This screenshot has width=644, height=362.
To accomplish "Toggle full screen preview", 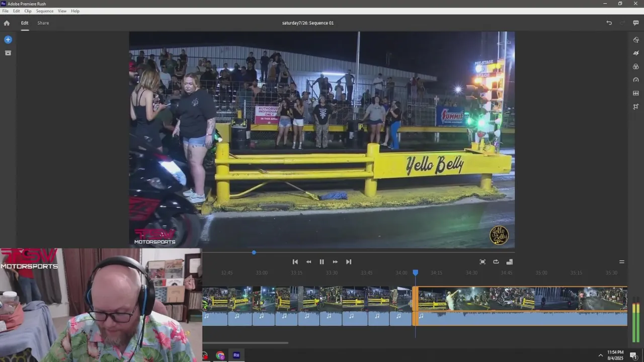I will tap(482, 262).
